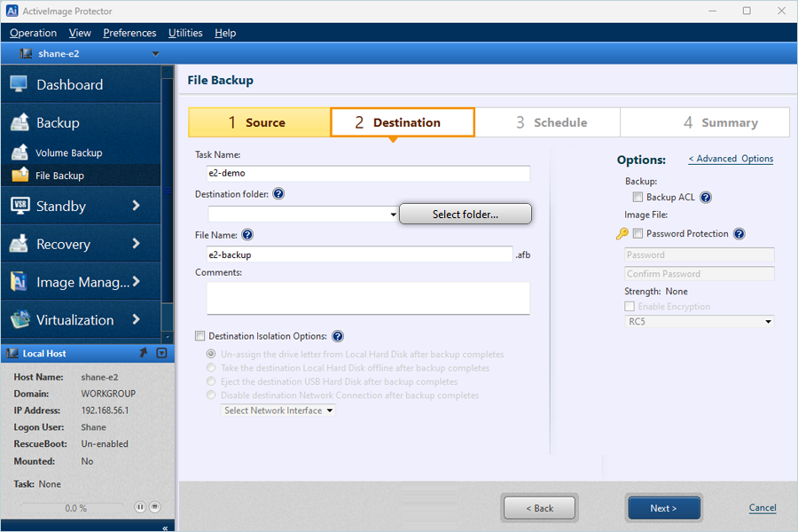Expand the Recovery section
Screen dimensions: 798x532
coord(136,243)
